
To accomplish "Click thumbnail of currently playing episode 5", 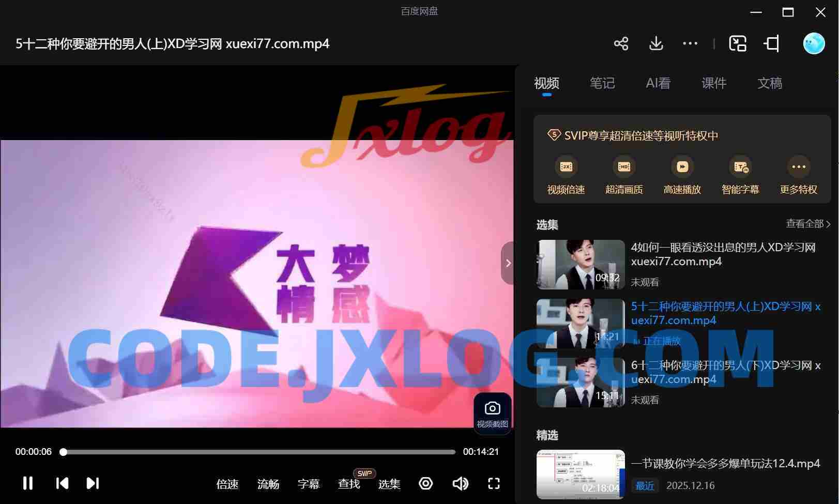I will pyautogui.click(x=581, y=323).
